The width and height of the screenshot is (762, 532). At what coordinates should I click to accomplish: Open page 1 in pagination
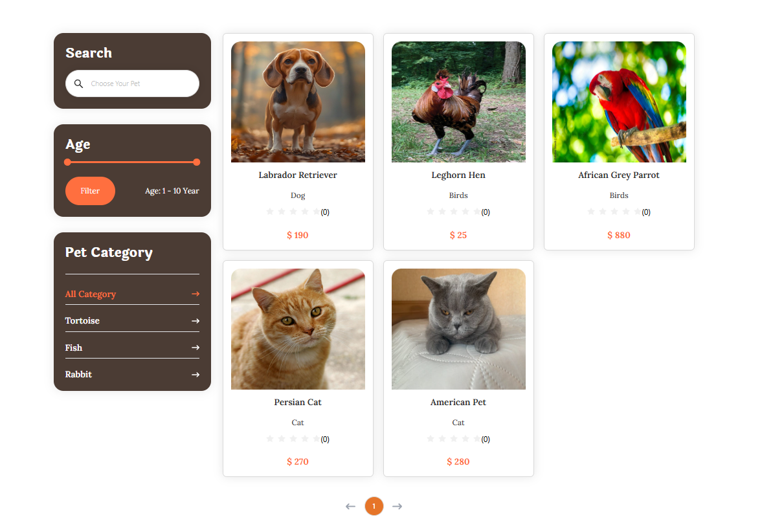tap(374, 506)
